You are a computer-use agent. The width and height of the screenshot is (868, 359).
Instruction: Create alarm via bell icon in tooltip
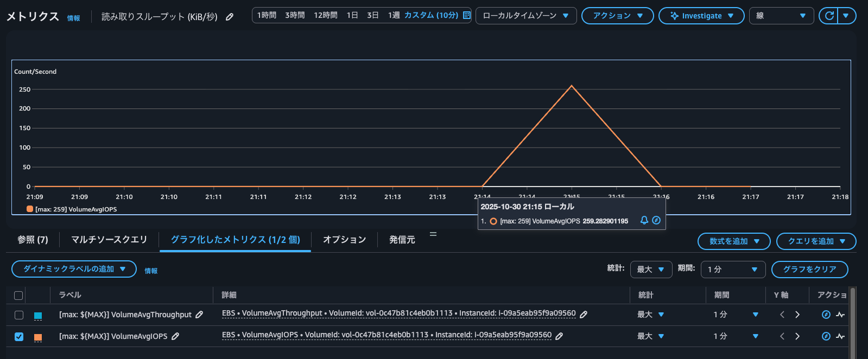coord(644,220)
